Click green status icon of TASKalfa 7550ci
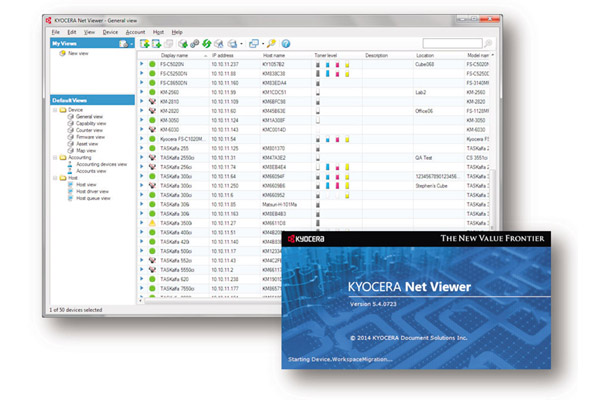This screenshot has width=600, height=400. pos(152,288)
